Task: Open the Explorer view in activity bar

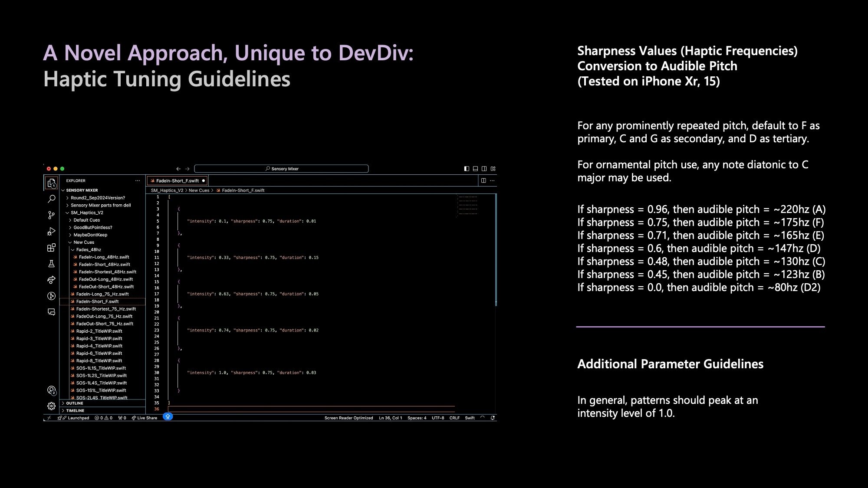Action: click(51, 183)
